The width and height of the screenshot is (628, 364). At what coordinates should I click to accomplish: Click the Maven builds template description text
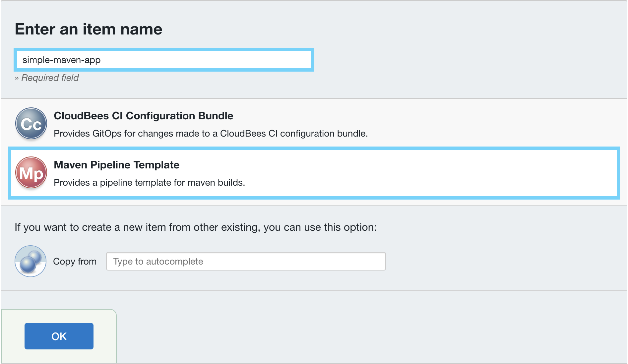149,183
